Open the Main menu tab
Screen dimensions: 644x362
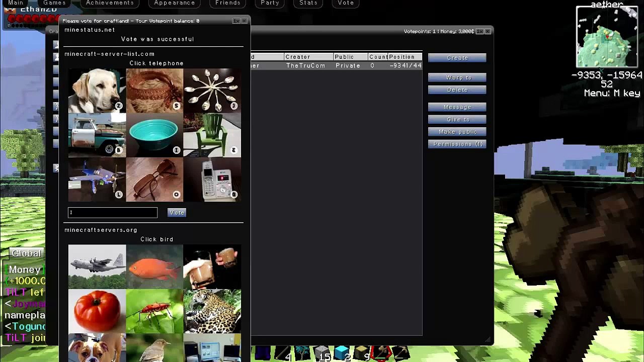pos(16,3)
